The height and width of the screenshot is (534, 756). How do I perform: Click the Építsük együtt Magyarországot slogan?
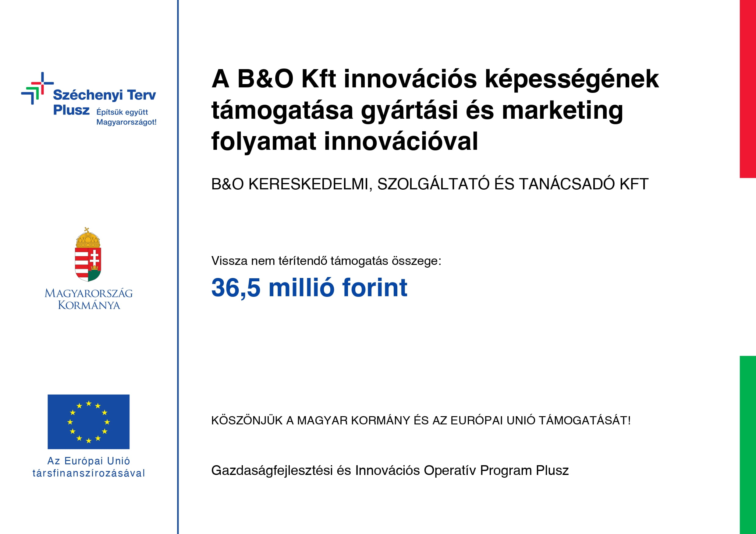point(126,117)
